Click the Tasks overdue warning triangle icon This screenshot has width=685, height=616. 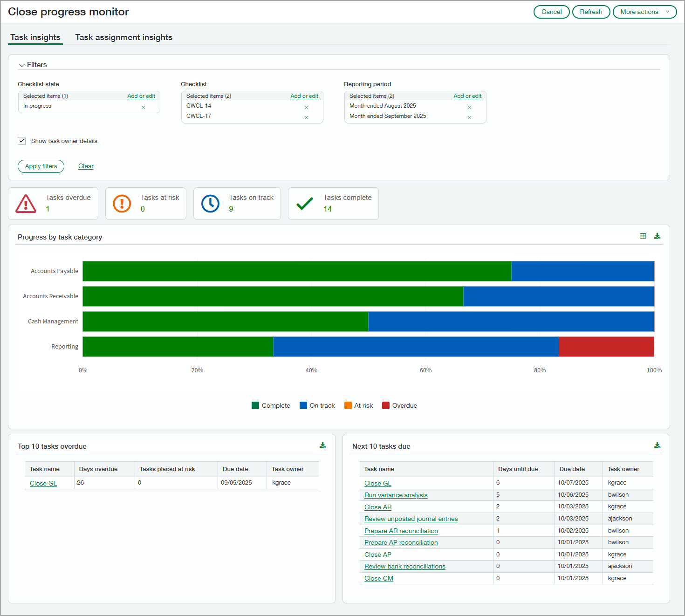pos(26,204)
